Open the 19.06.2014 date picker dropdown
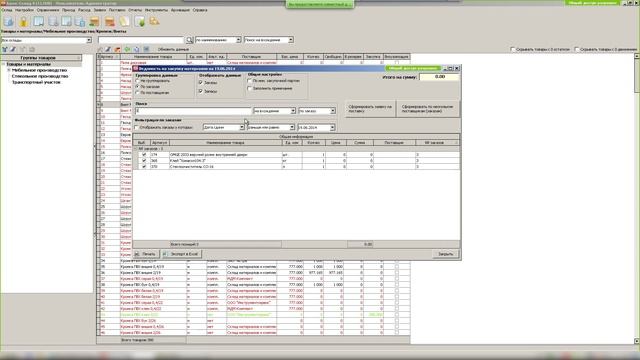Screen dimensions: 640x360 point(332,128)
